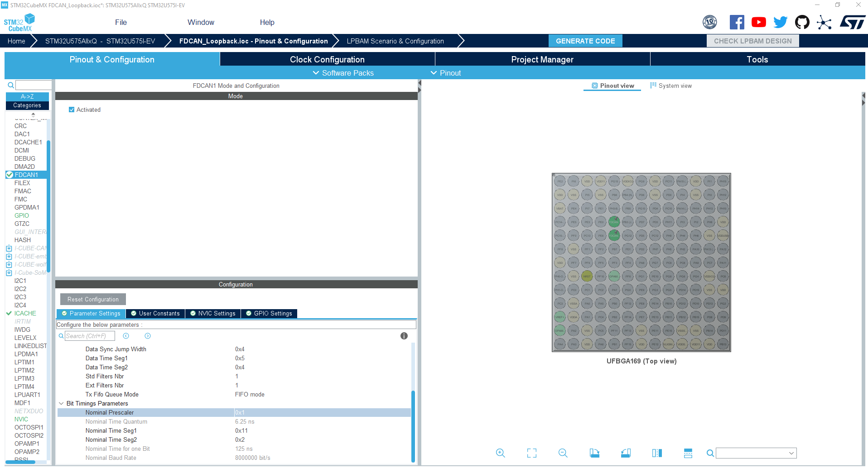
Task: Click the best fit pinout icon
Action: point(531,453)
